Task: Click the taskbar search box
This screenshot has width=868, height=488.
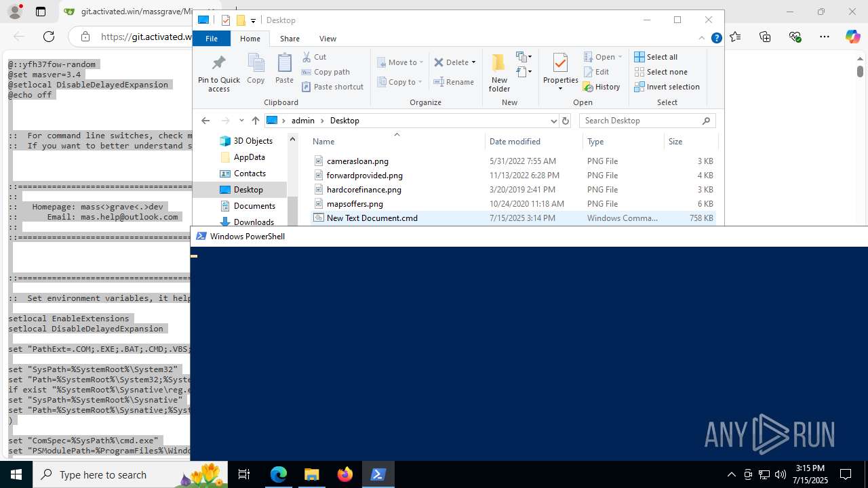Action: click(x=131, y=474)
